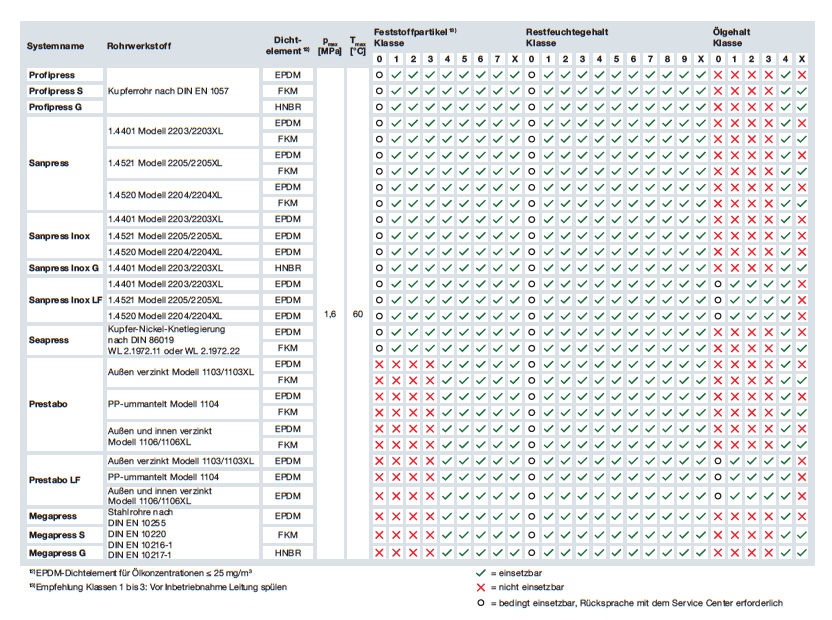
Task: Click footnote 'EPDM-Dichtelement für Ölkonzentrationen ≤ 25 mg/m³'
Action: (x=140, y=573)
